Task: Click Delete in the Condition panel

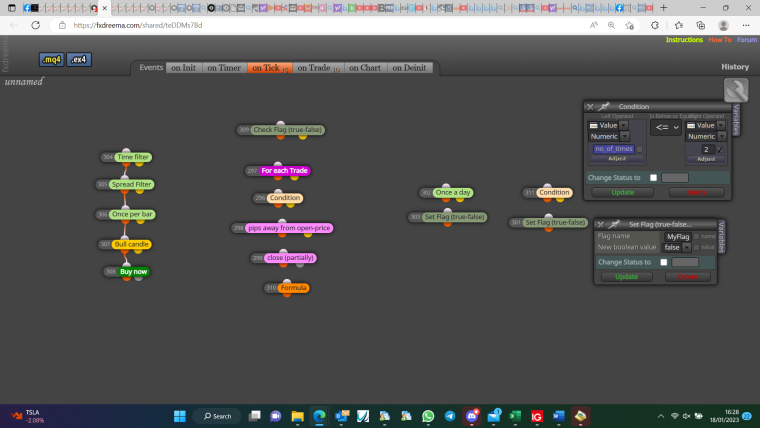Action: [697, 192]
